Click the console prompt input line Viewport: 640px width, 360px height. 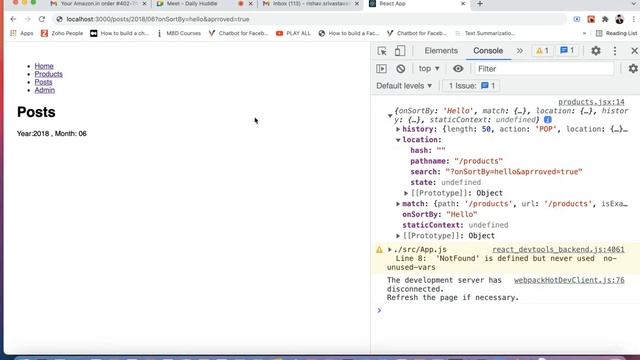pos(506,311)
